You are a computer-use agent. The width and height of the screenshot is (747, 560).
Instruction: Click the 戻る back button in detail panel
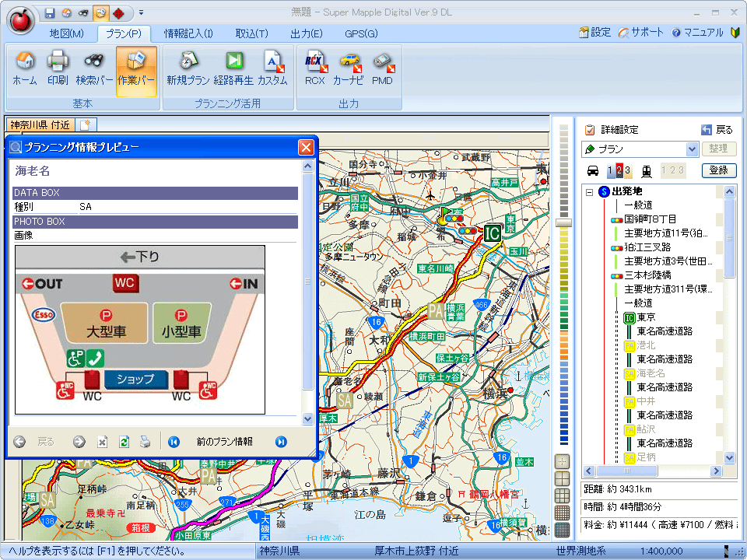point(717,130)
